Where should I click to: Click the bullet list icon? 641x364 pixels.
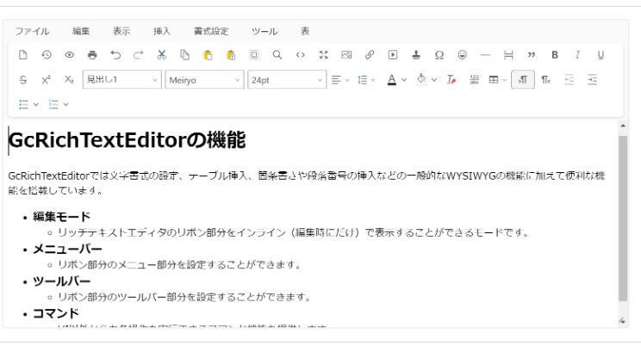click(24, 105)
